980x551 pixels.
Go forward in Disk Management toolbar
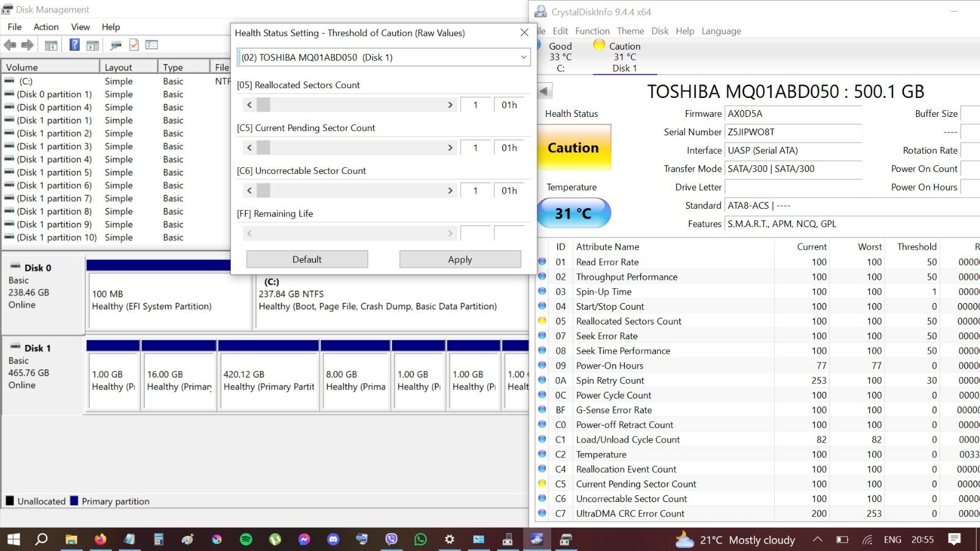coord(28,45)
